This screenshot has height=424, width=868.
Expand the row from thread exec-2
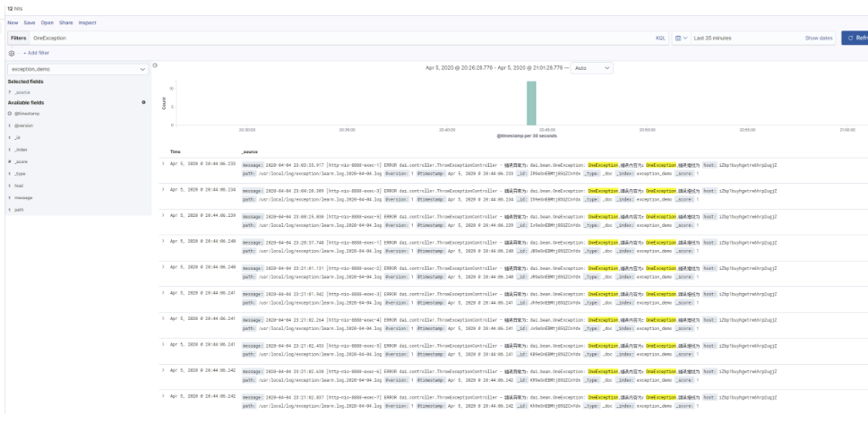pyautogui.click(x=163, y=267)
